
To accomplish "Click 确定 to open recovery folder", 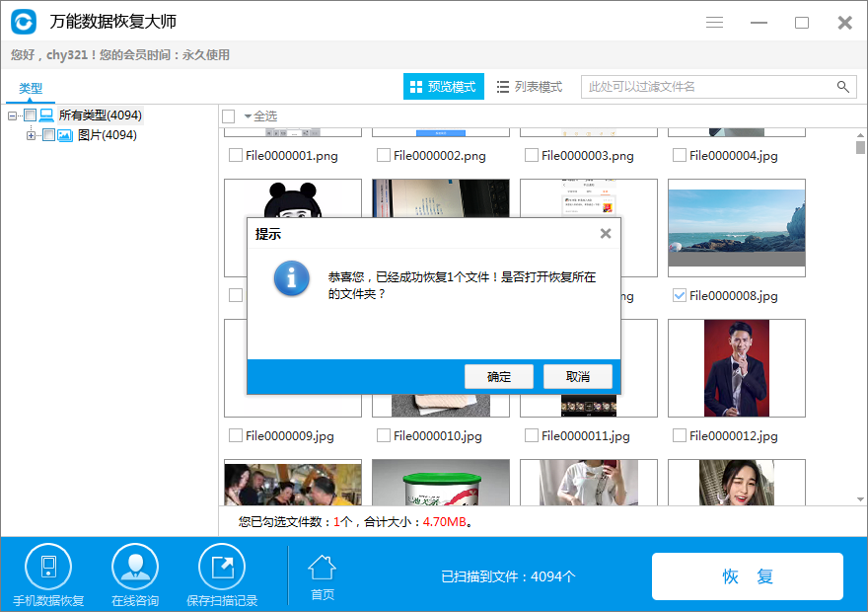I will coord(499,377).
